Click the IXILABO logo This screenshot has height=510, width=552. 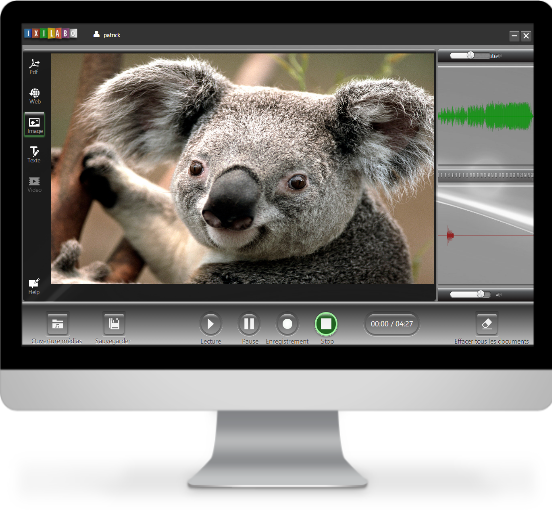click(x=51, y=34)
